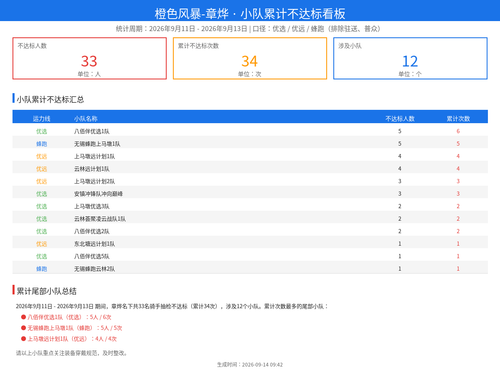
Task: Click 不达标人数 value 3 in 上马墩远计划2队 row
Action: pos(400,181)
